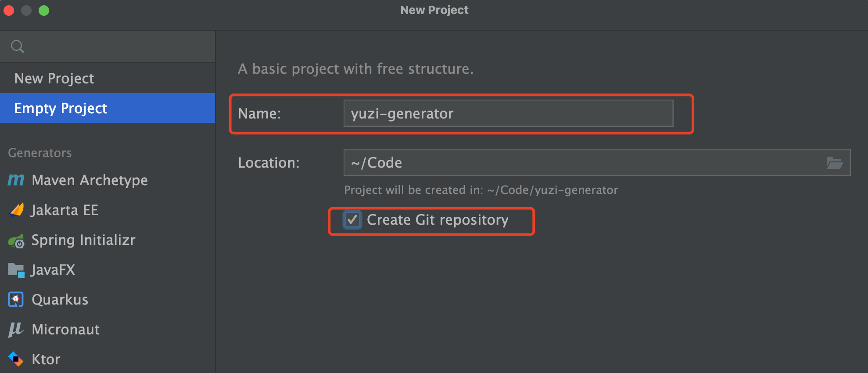Choose Maven Archetype generator

pos(90,180)
